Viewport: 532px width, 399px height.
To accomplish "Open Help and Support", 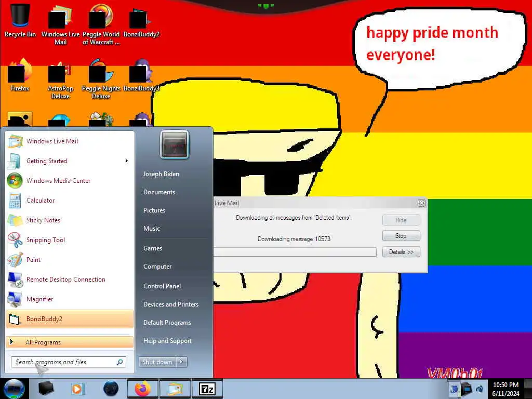I will [167, 341].
